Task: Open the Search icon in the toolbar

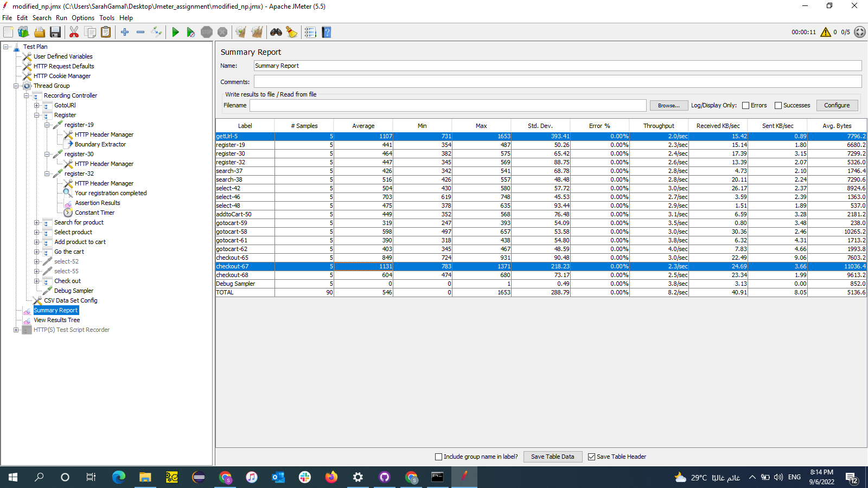Action: point(276,32)
